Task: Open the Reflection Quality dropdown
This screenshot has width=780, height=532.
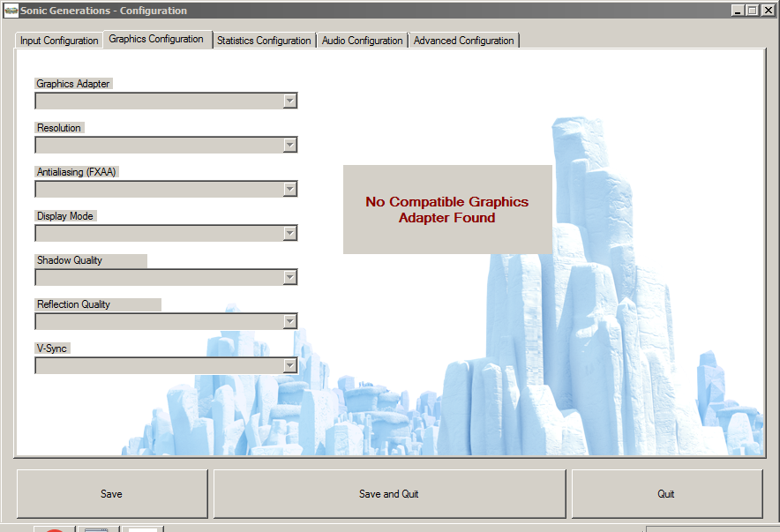Action: (166, 321)
